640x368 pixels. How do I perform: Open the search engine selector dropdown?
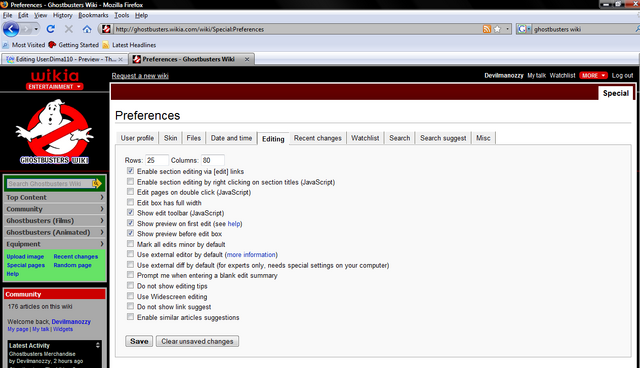pos(524,29)
